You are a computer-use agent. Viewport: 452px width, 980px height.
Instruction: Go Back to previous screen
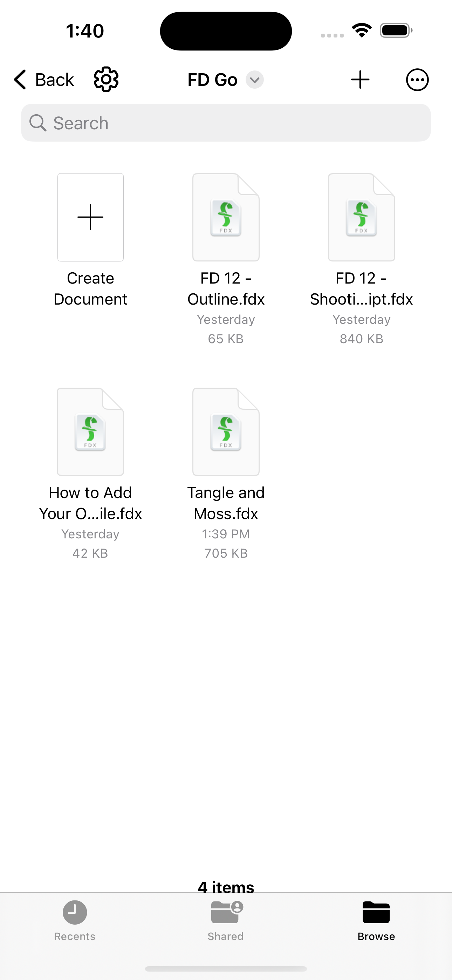44,80
